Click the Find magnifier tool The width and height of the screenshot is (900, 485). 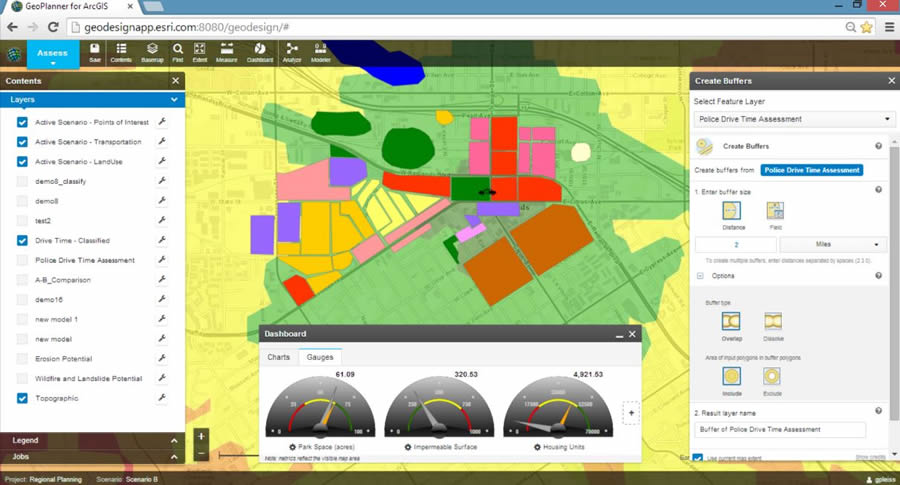coord(178,52)
